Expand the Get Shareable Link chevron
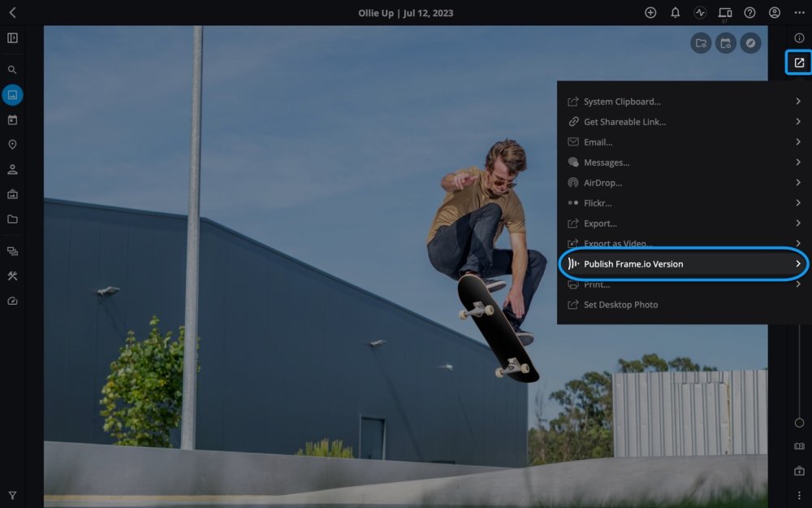 click(x=798, y=122)
